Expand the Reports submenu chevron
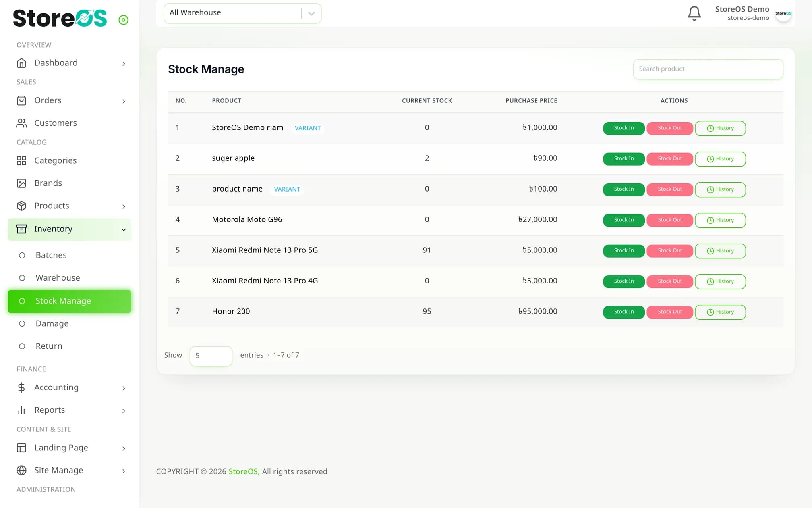Image resolution: width=812 pixels, height=508 pixels. click(x=124, y=411)
